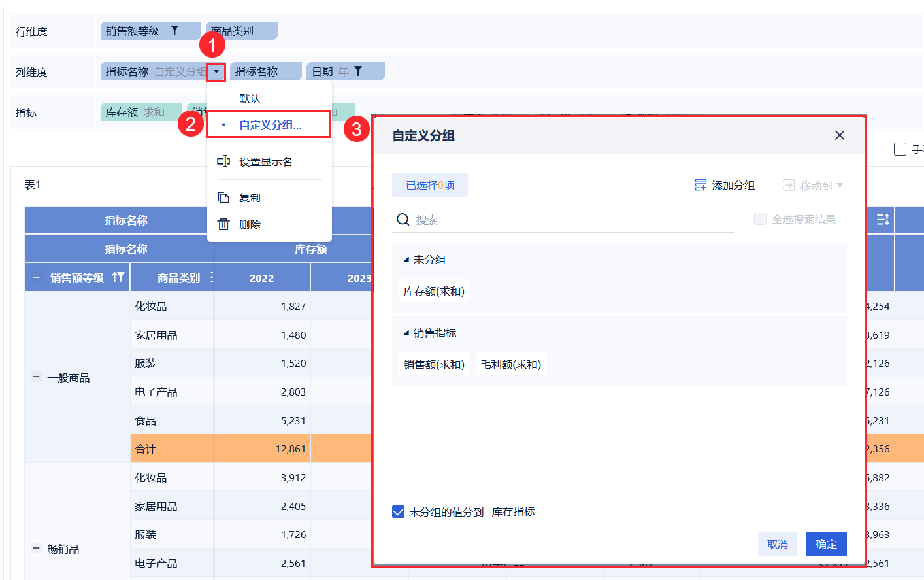Collapse the 未分组 section triangle
This screenshot has height=580, width=924.
point(406,260)
